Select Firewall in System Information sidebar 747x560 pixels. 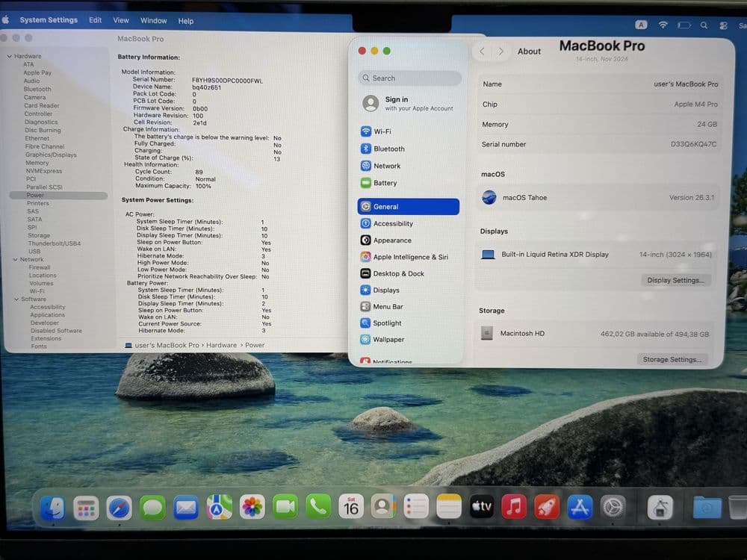tap(40, 267)
